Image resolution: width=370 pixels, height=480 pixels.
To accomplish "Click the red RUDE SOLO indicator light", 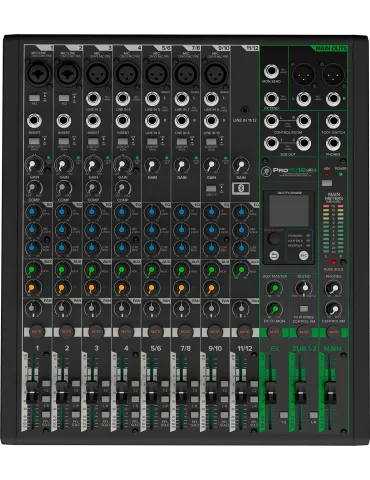I will (333, 262).
